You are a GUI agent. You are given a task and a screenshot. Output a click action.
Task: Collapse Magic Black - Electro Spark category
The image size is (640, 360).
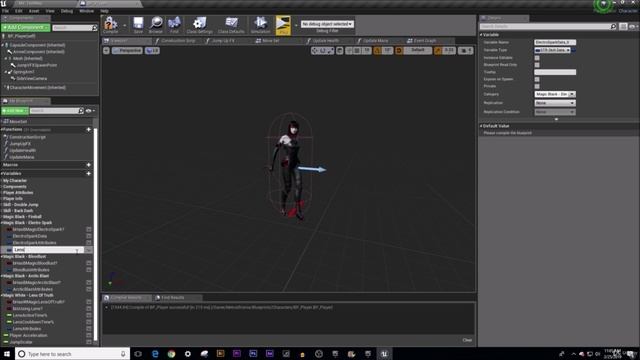(x=2, y=223)
